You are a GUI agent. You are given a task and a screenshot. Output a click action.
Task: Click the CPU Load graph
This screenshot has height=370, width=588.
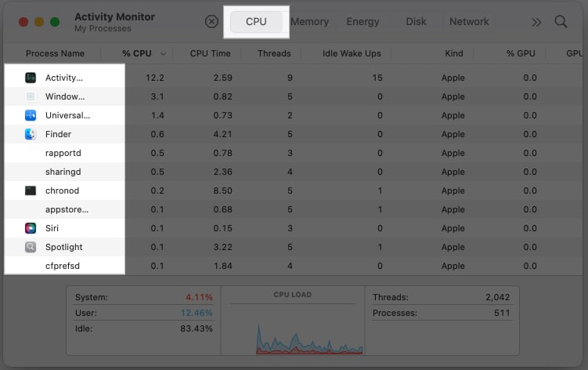tap(309, 339)
